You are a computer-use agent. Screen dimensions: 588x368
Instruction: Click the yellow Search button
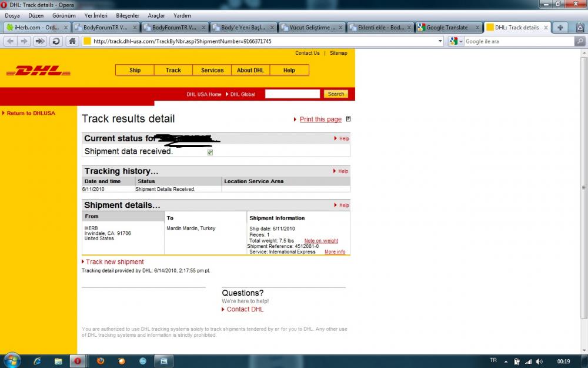(x=336, y=94)
